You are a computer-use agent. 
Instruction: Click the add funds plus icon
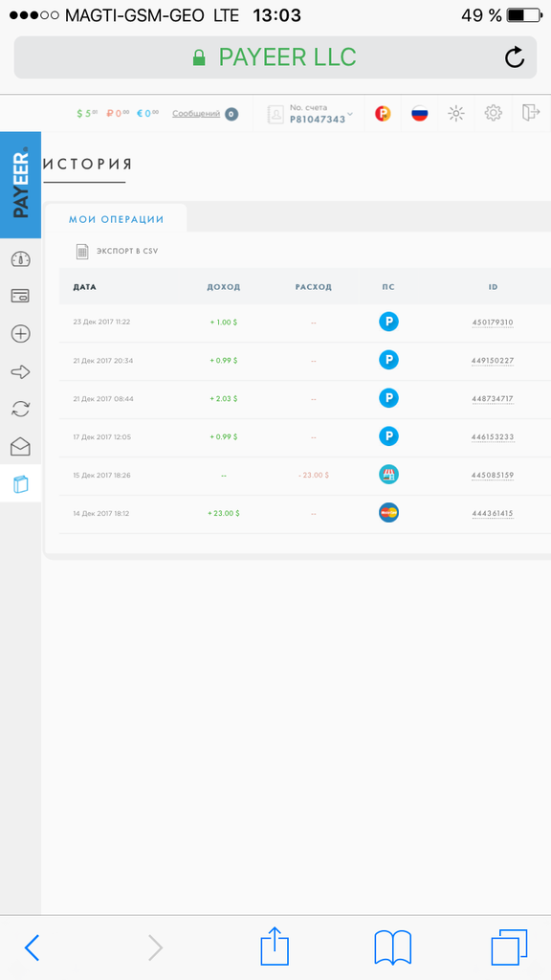(x=21, y=334)
